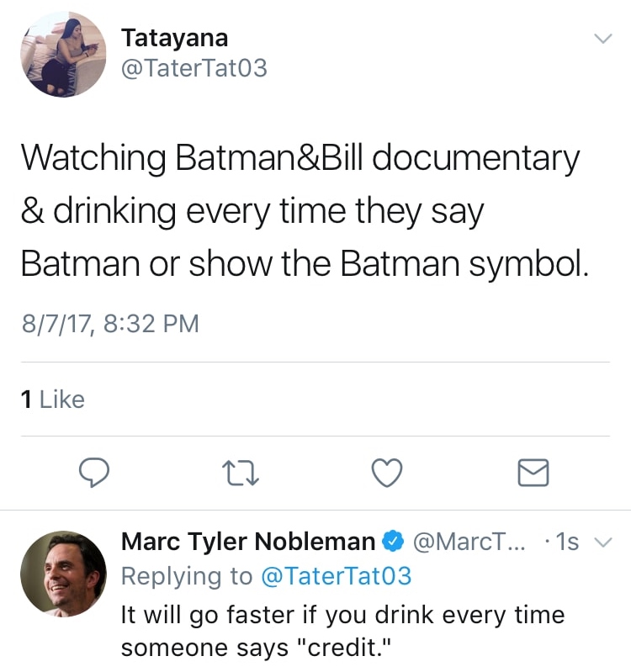Click the blue verified badge
The image size is (631, 672).
391,542
